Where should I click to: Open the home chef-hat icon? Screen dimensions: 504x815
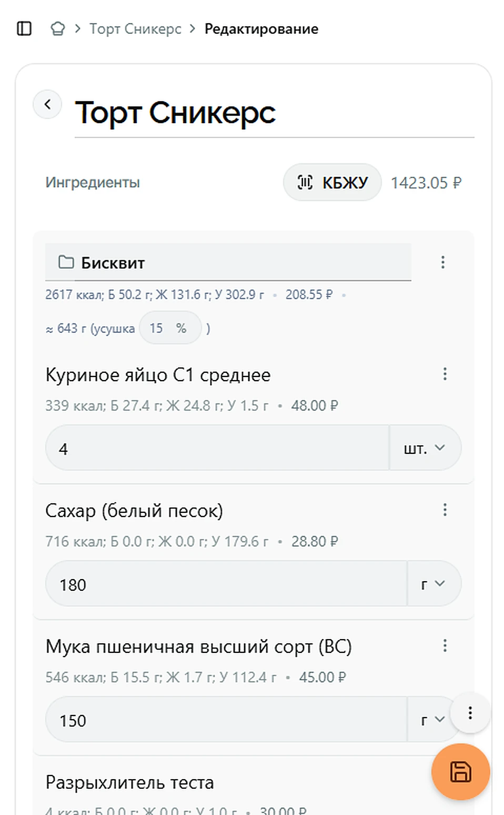(58, 28)
